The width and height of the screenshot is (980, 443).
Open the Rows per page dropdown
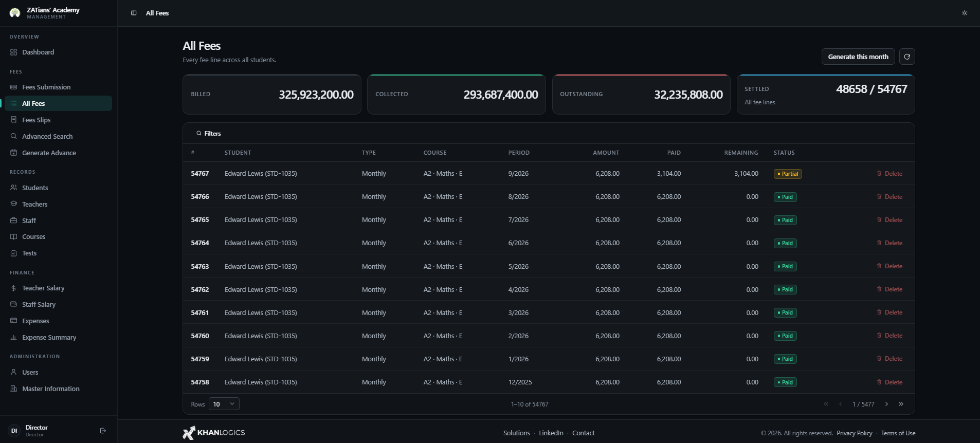[x=224, y=404]
